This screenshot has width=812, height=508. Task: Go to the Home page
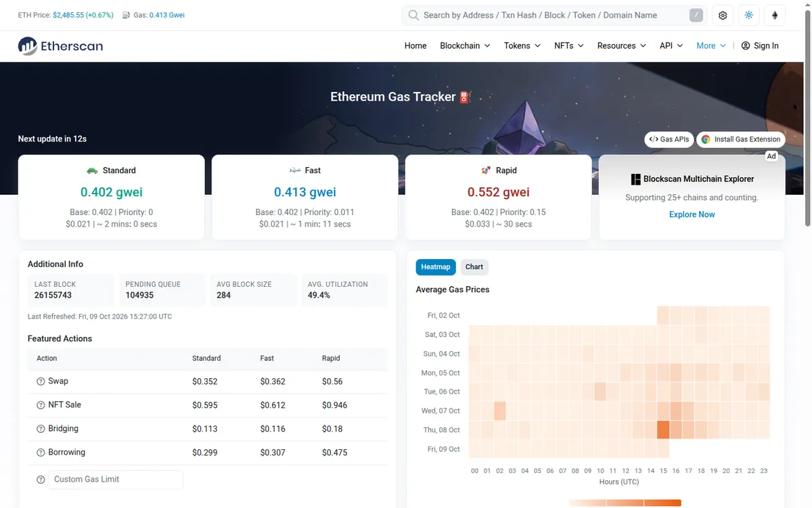pos(415,46)
